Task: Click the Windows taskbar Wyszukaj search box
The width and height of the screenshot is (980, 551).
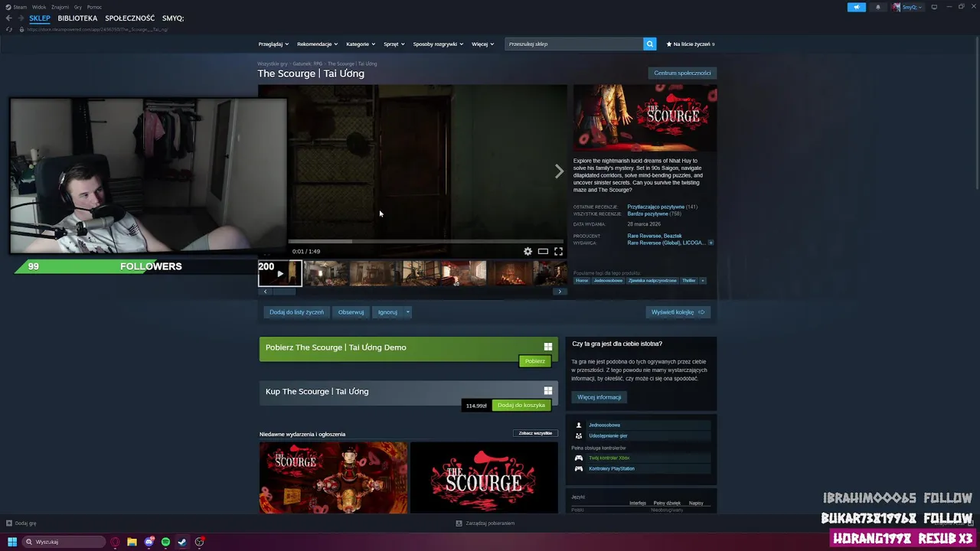Action: tap(63, 542)
